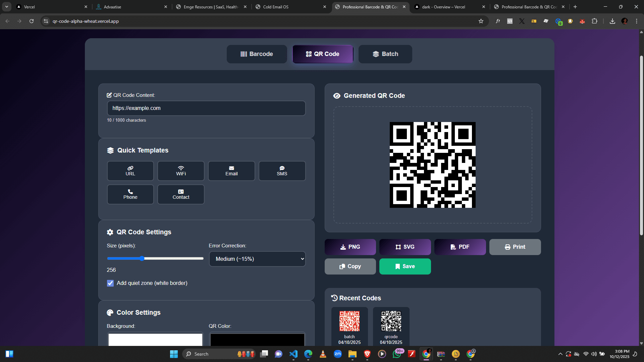Open the Windows Start menu
Image resolution: width=644 pixels, height=362 pixels.
coord(174,354)
